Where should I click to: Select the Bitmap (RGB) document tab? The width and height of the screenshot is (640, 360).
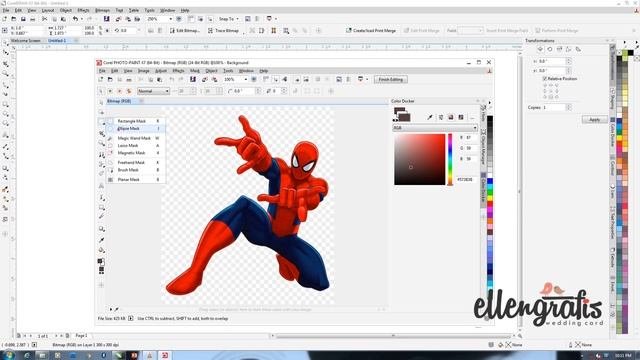point(119,101)
